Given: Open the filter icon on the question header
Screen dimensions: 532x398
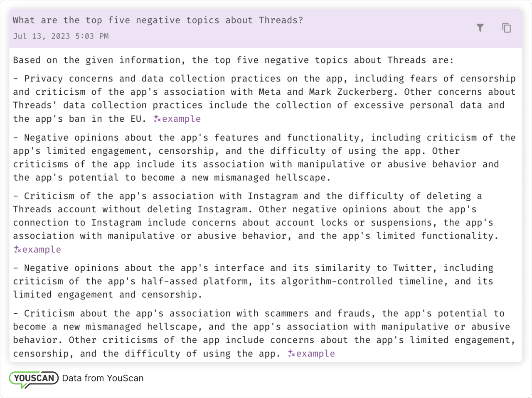Looking at the screenshot, I should pyautogui.click(x=480, y=28).
